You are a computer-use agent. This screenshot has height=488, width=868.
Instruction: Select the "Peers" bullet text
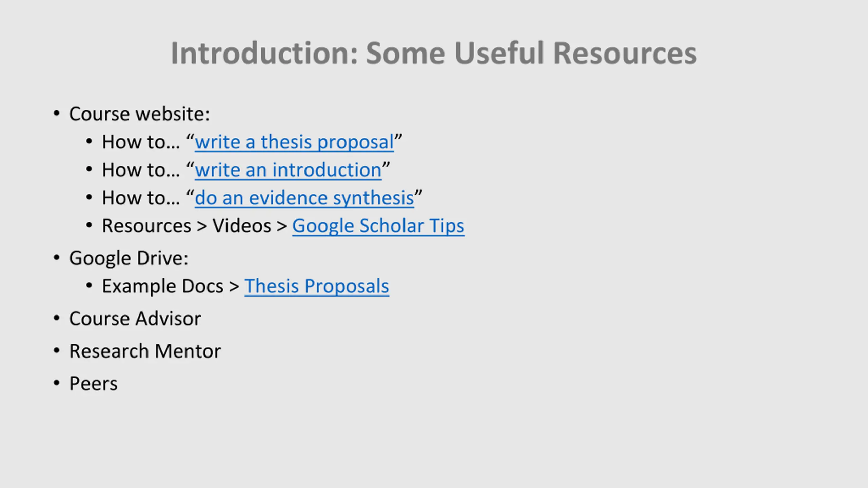pyautogui.click(x=94, y=384)
